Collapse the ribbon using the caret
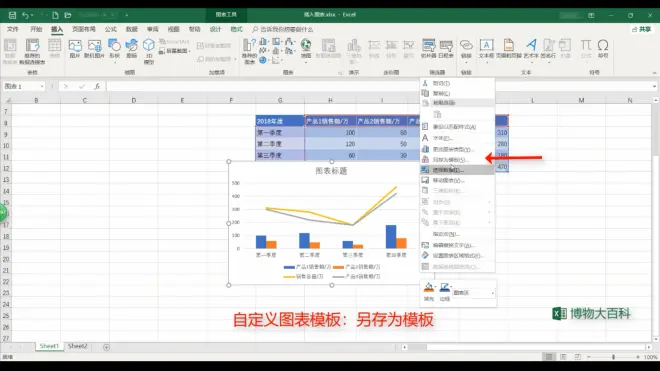 654,73
